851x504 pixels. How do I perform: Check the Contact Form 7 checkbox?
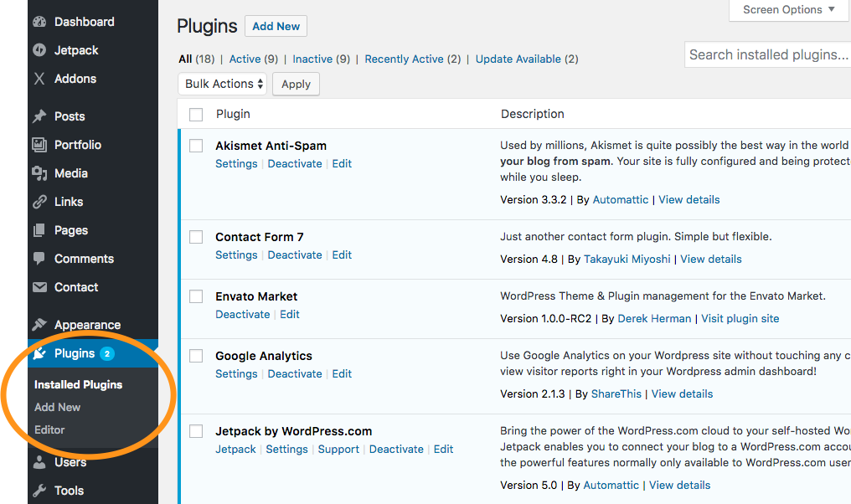196,237
